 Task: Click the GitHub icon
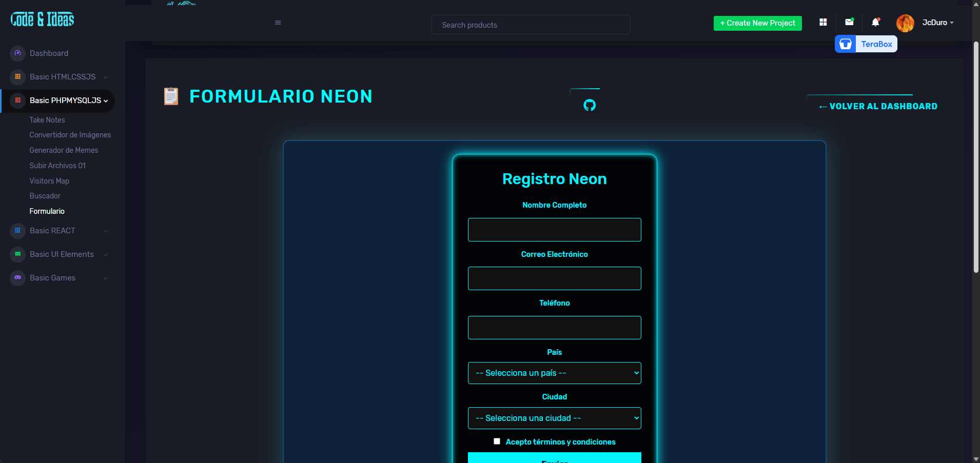click(590, 105)
